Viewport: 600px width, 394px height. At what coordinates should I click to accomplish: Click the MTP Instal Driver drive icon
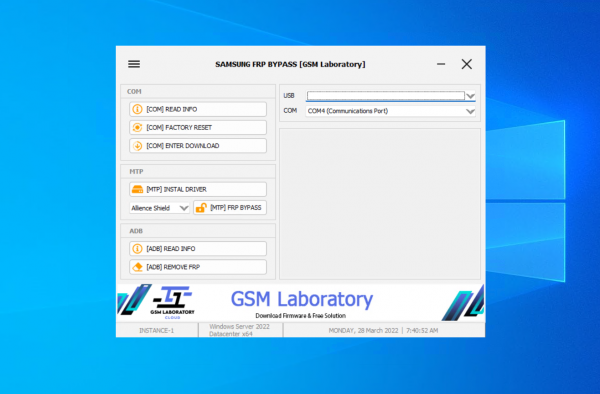[137, 189]
